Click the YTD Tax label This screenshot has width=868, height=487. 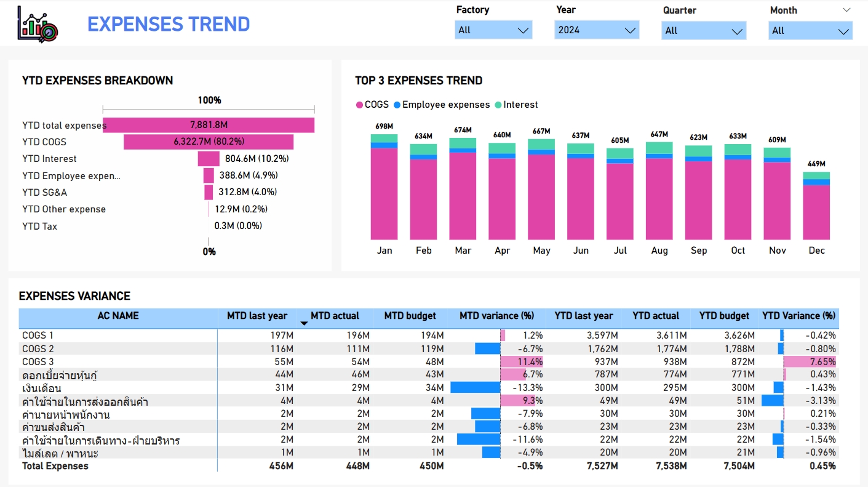coord(39,227)
